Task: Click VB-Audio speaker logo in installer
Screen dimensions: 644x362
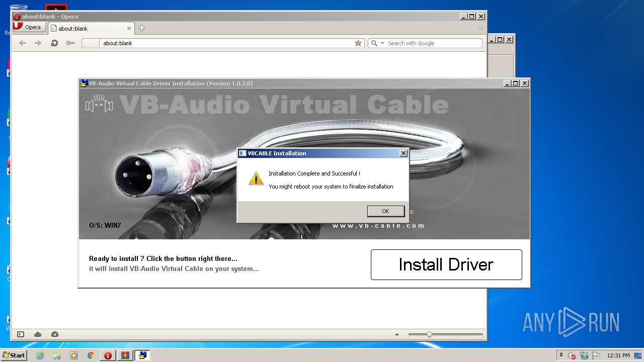Action: pyautogui.click(x=99, y=105)
